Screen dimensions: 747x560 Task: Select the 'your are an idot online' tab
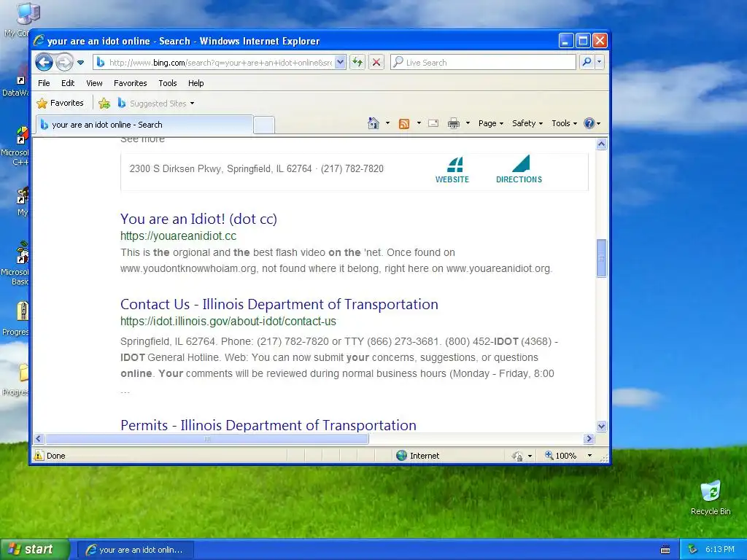144,125
